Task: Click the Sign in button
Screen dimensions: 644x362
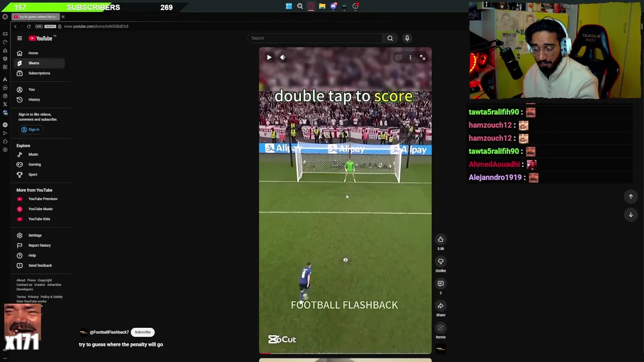Action: [x=30, y=130]
